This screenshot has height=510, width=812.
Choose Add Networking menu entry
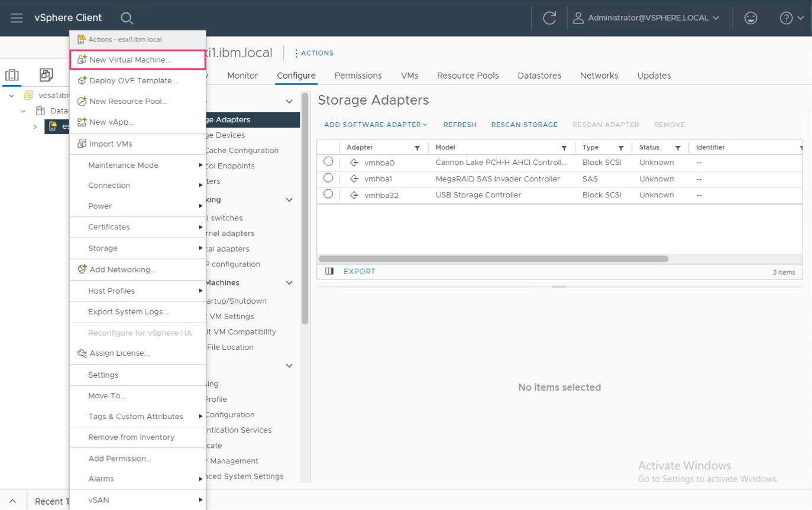(x=138, y=269)
